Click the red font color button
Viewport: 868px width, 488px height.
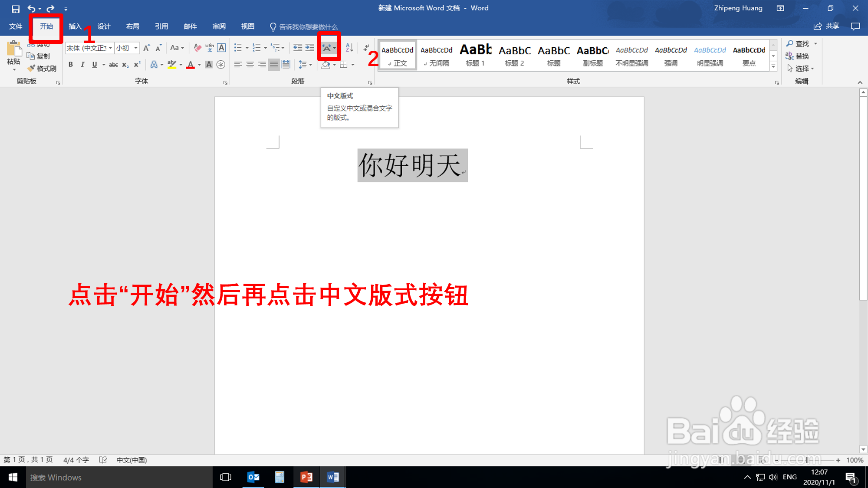pos(190,65)
